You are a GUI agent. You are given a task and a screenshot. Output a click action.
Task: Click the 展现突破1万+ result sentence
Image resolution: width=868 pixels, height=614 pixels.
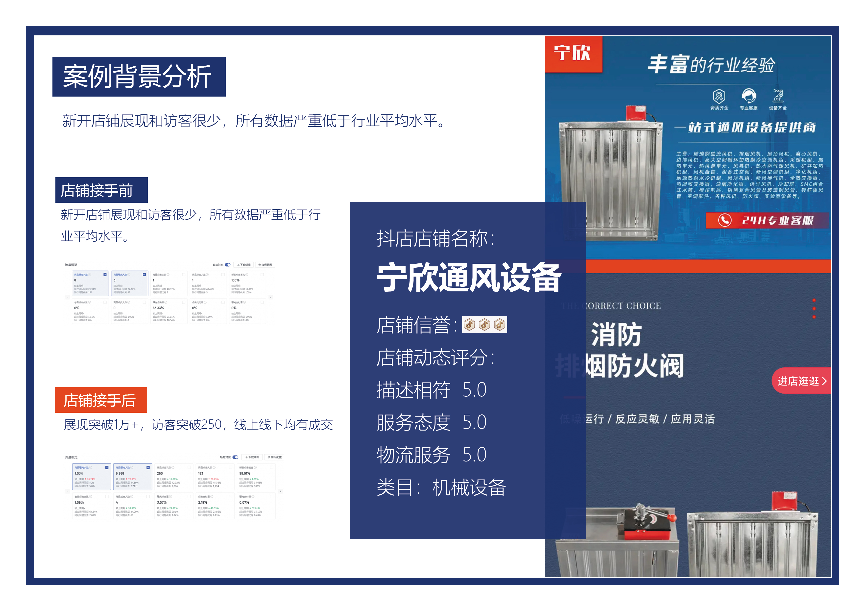click(x=198, y=425)
